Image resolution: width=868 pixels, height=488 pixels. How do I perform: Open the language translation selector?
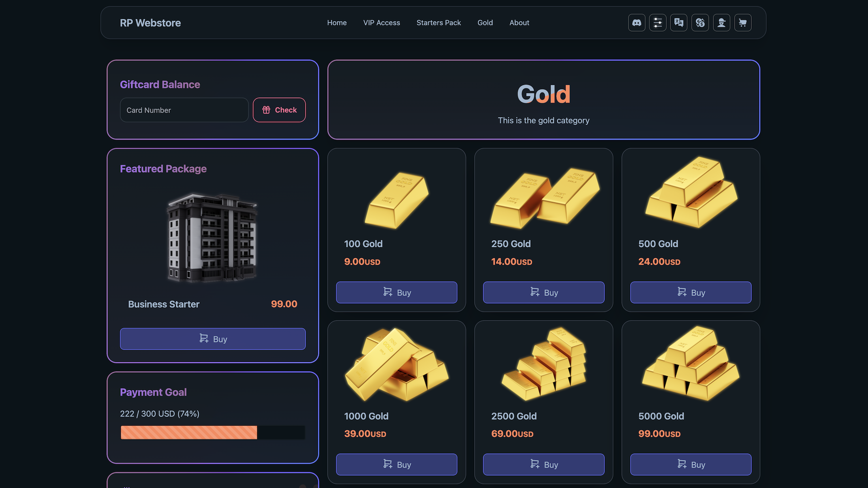point(679,23)
